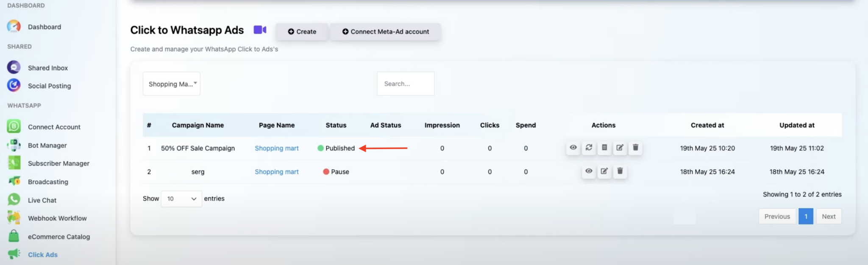
Task: Click the Live Chat WhatsApp icon
Action: point(14,199)
